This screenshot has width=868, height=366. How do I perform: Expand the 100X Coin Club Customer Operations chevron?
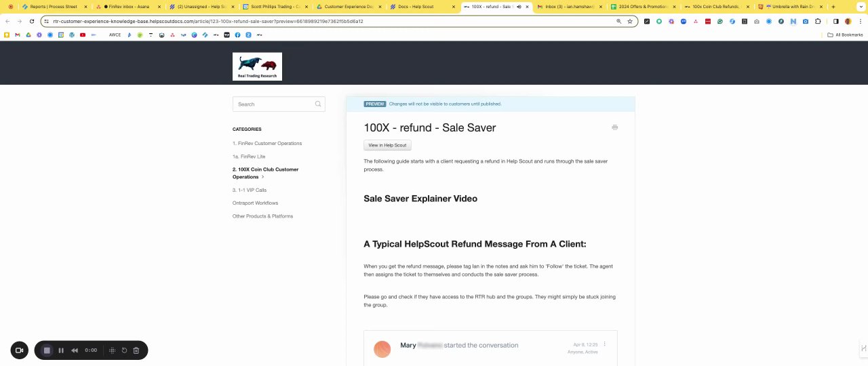[x=263, y=177]
